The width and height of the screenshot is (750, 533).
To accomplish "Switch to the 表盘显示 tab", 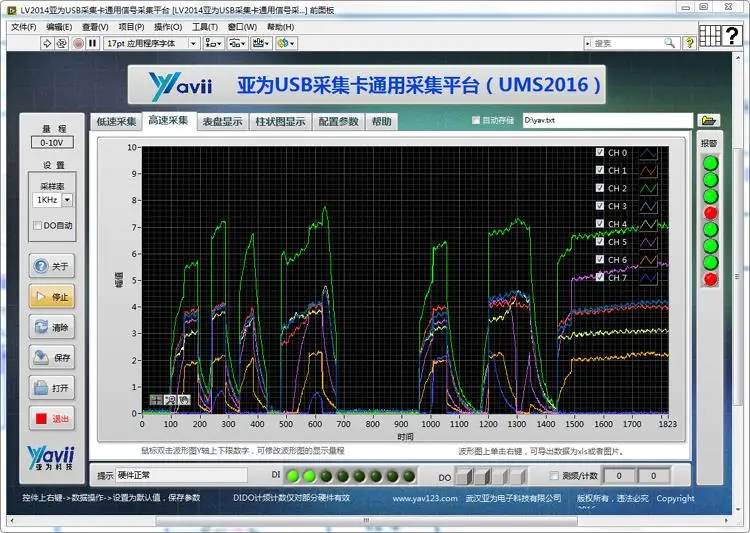I will [x=222, y=122].
